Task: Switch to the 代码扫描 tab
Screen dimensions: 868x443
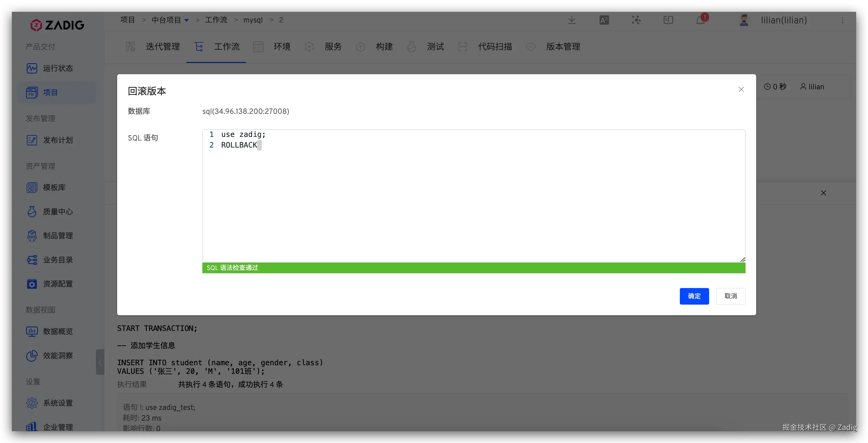Action: 495,46
